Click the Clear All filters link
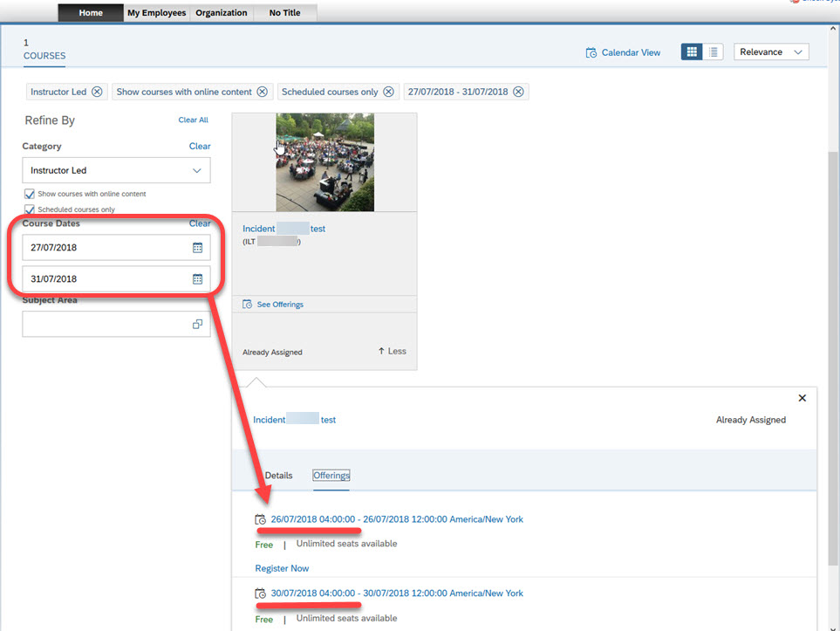 tap(194, 120)
